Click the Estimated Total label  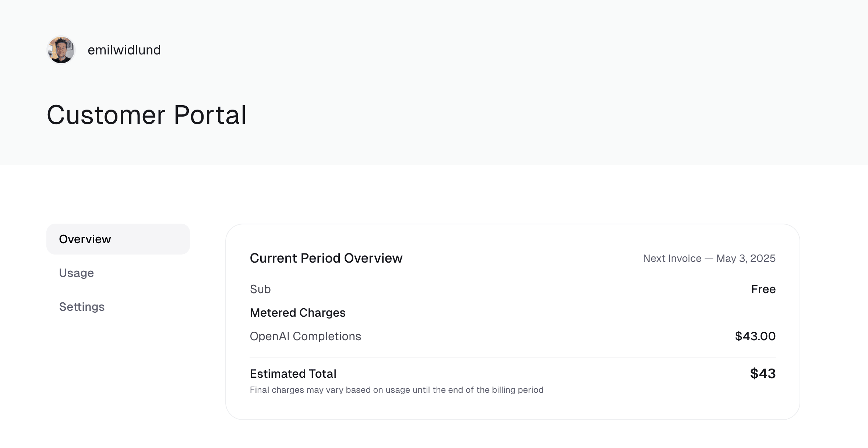293,374
